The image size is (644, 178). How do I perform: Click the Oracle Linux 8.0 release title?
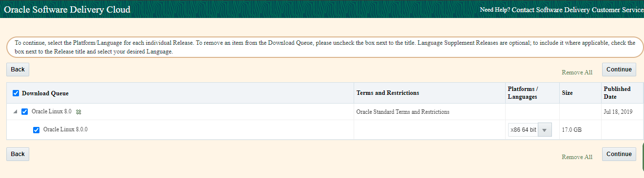click(52, 111)
